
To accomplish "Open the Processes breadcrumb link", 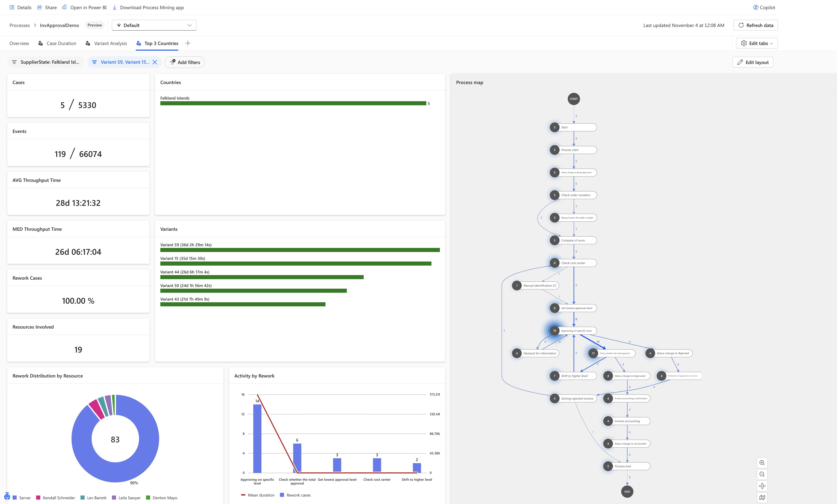I will tap(19, 25).
